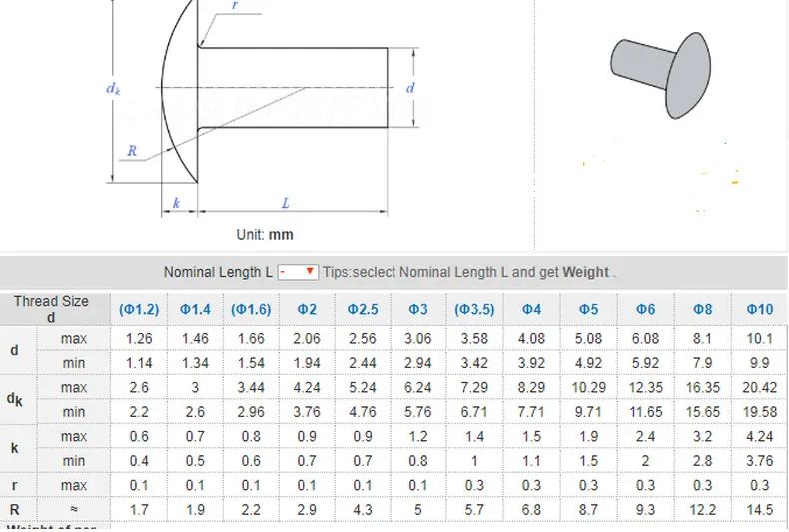Select the (Φ1.2) thread size header

coord(139,309)
